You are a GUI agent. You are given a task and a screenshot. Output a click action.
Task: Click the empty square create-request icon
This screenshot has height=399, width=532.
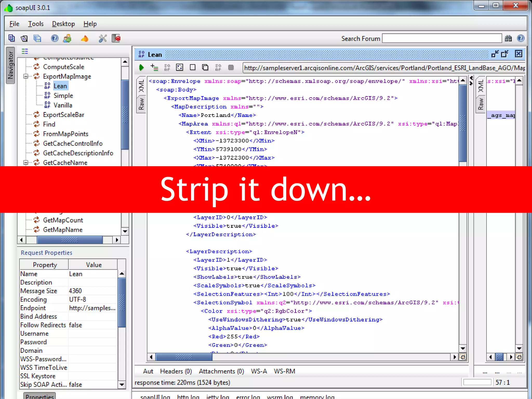(192, 68)
